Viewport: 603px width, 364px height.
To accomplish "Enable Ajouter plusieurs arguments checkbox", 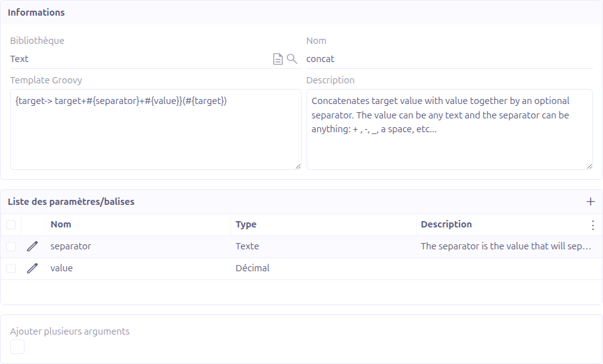I will click(18, 346).
